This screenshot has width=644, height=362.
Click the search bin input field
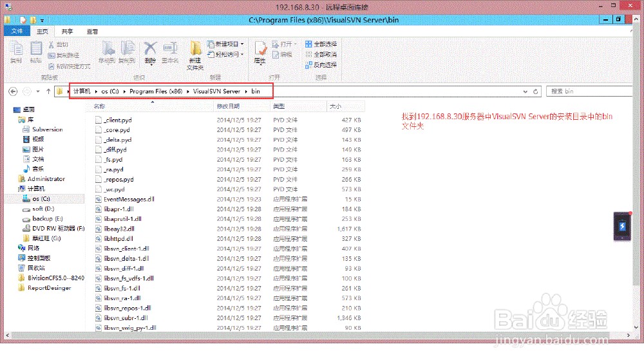coord(589,91)
